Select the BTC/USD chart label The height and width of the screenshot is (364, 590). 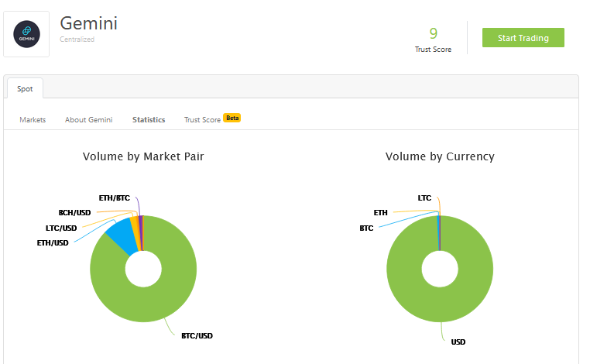tap(197, 335)
